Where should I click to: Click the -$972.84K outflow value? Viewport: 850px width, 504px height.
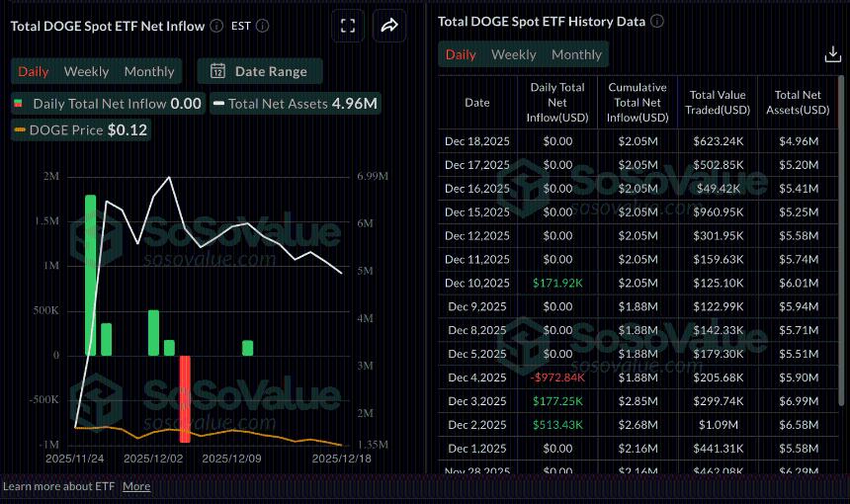tap(557, 378)
